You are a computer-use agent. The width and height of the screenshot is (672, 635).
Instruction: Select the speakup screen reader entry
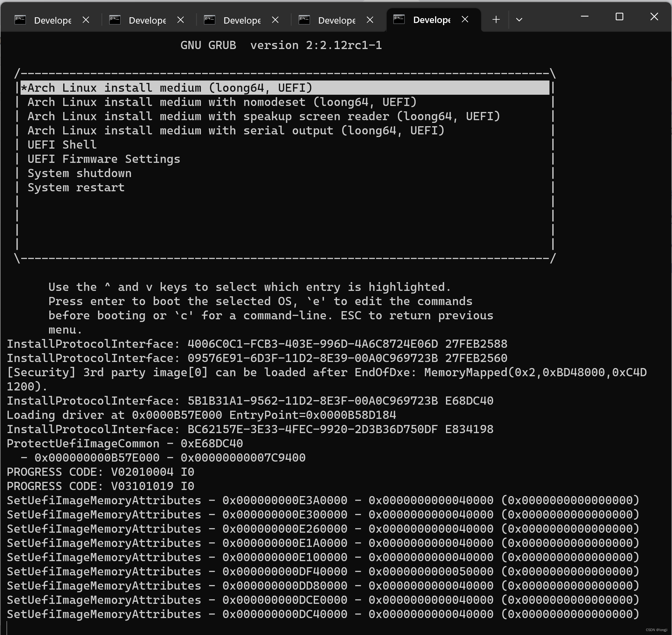264,117
